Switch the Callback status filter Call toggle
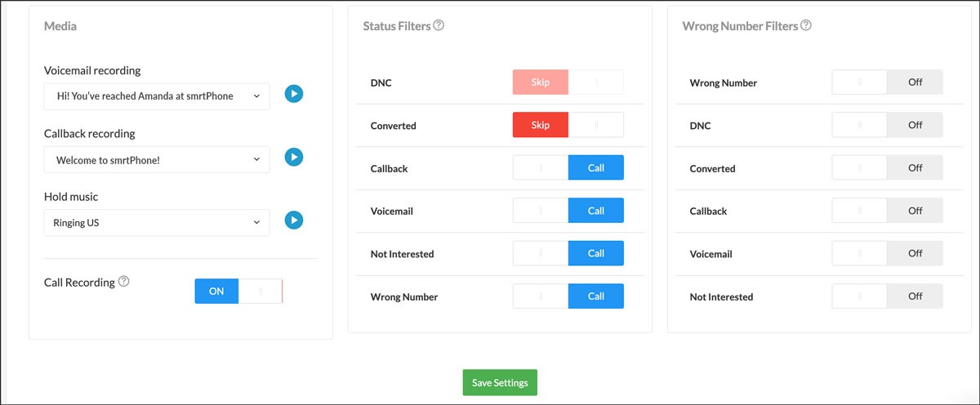Screen dimensions: 980x405 (x=568, y=168)
